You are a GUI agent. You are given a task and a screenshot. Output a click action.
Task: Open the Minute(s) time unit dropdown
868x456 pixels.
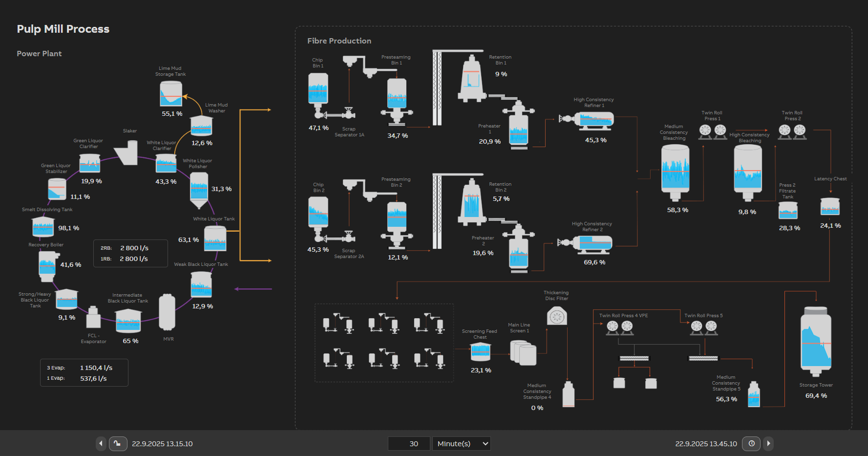[x=462, y=443]
